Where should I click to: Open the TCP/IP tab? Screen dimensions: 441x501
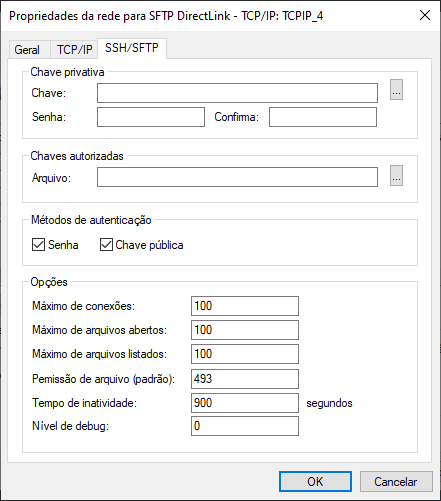74,50
